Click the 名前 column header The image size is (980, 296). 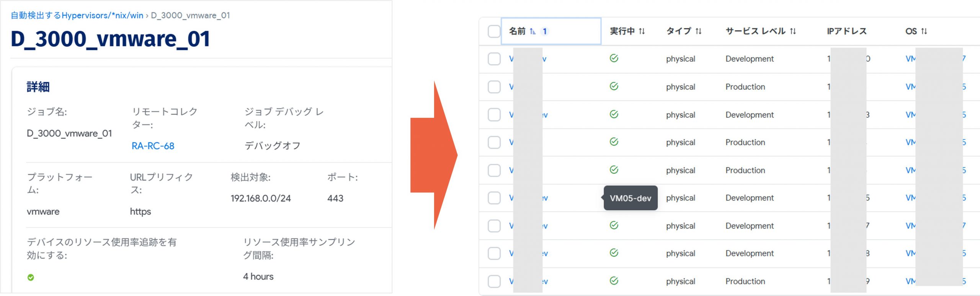tap(517, 31)
